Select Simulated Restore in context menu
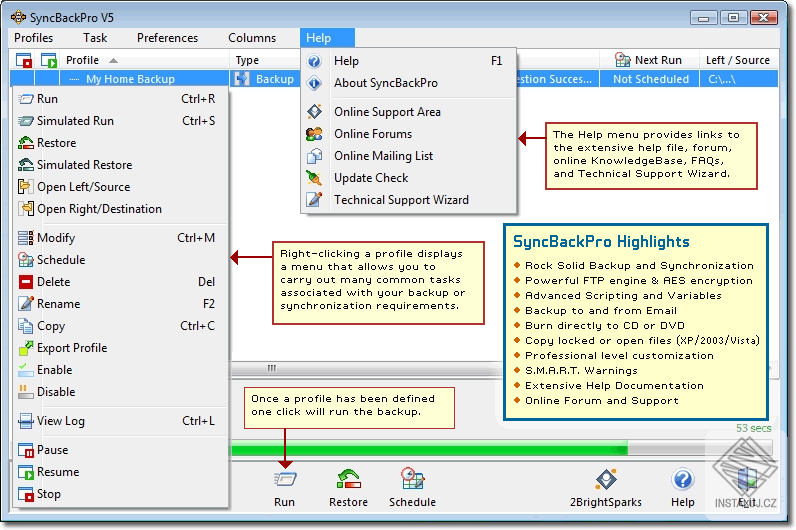This screenshot has width=796, height=530. 120,165
